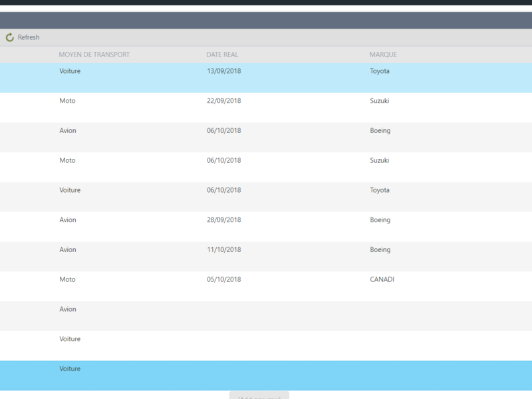The width and height of the screenshot is (532, 399).
Task: Select Boeing in the 28/09/2018 row
Action: [380, 220]
